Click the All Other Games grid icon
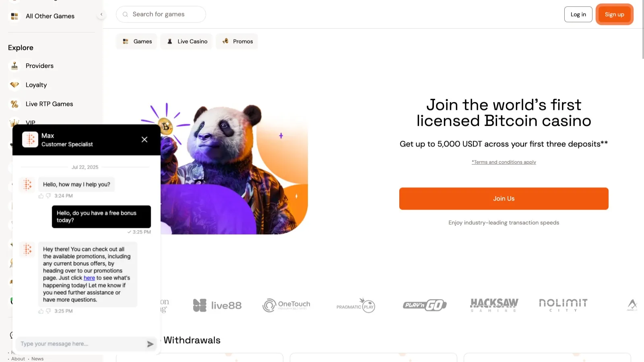 14,16
